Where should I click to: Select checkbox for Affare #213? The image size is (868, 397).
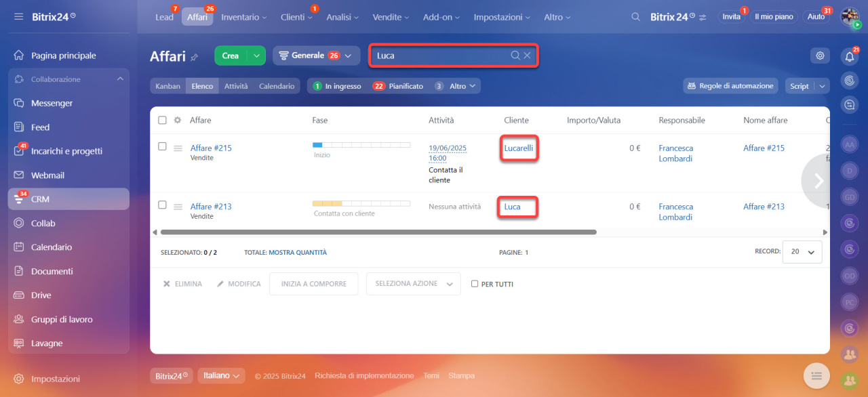tap(162, 205)
